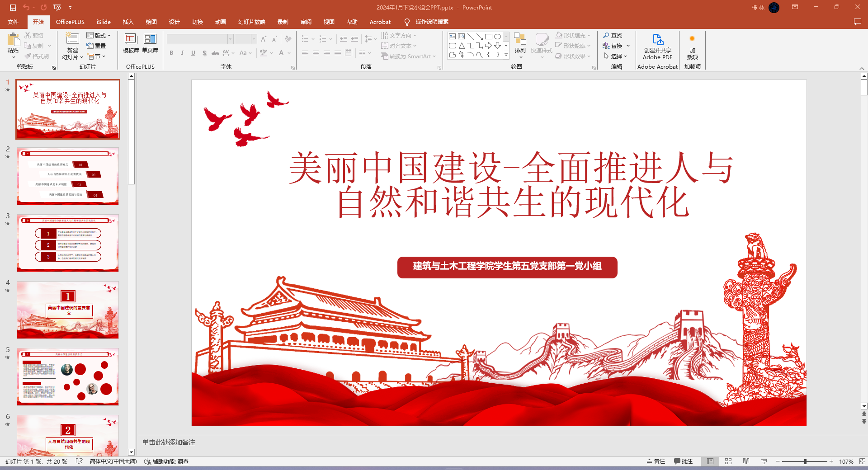Click the Save icon in title bar
Image resolution: width=868 pixels, height=470 pixels.
point(13,8)
